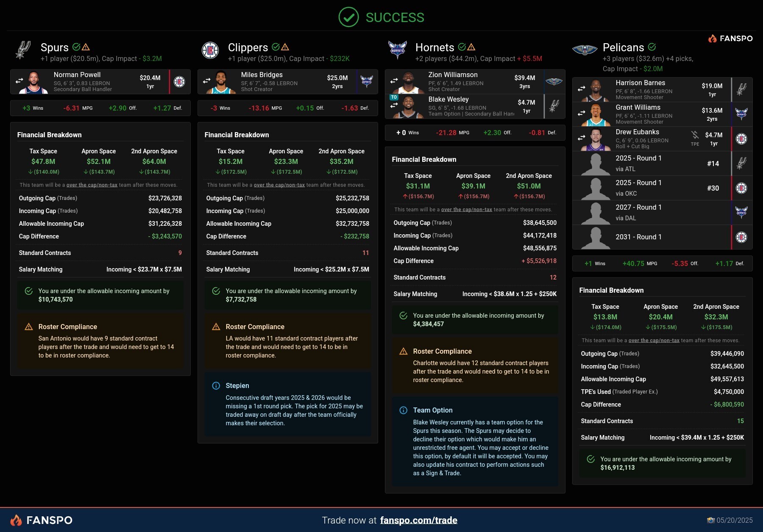Click the warning triangle beside Hornets title
Screen dimensions: 763x532
(471, 47)
